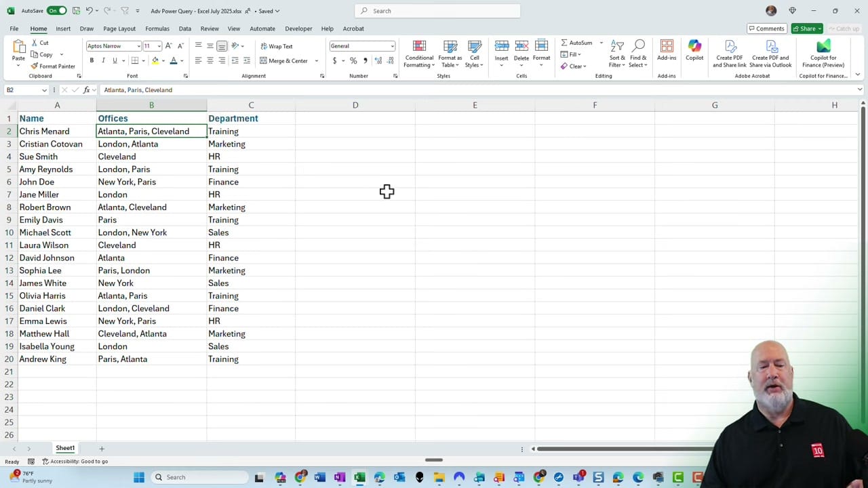Image resolution: width=868 pixels, height=488 pixels.
Task: Toggle underline formatting
Action: pyautogui.click(x=113, y=60)
